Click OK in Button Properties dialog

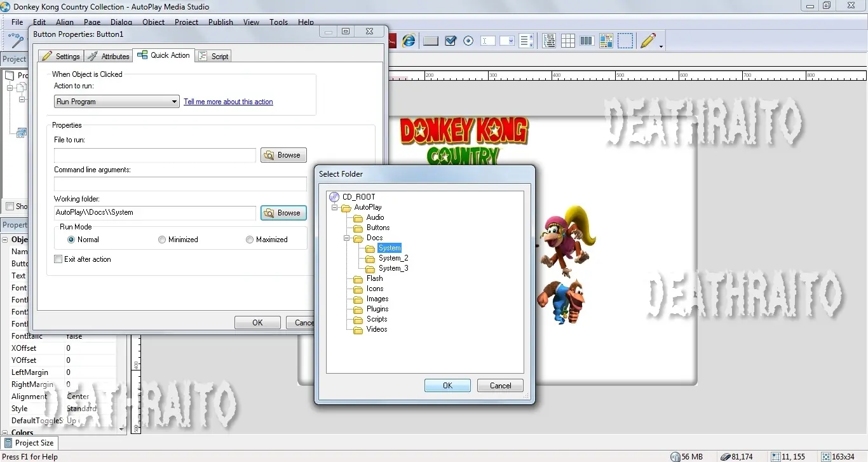pyautogui.click(x=257, y=323)
